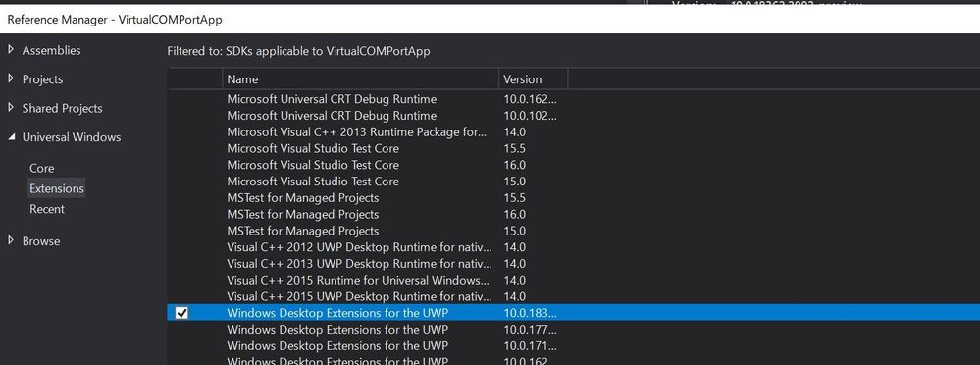Expand the Assemblies node arrow
The width and height of the screenshot is (980, 365).
[x=11, y=49]
